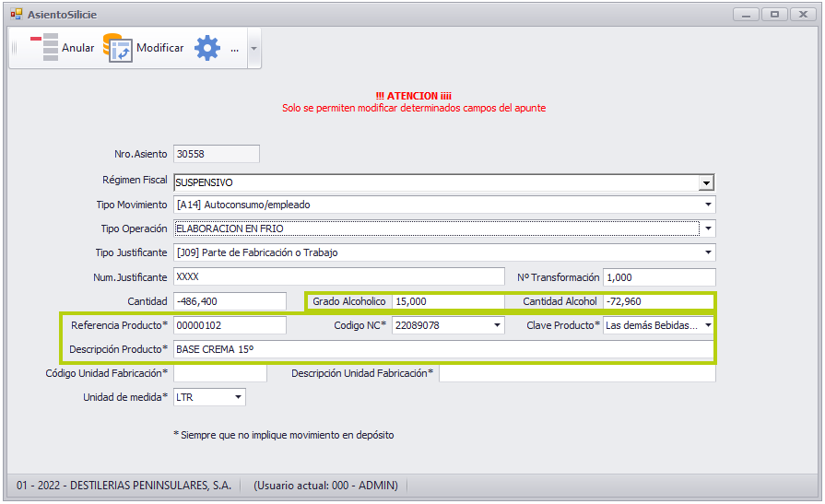
Task: Click the empty Descripción Unidad Fabricación field
Action: [577, 373]
